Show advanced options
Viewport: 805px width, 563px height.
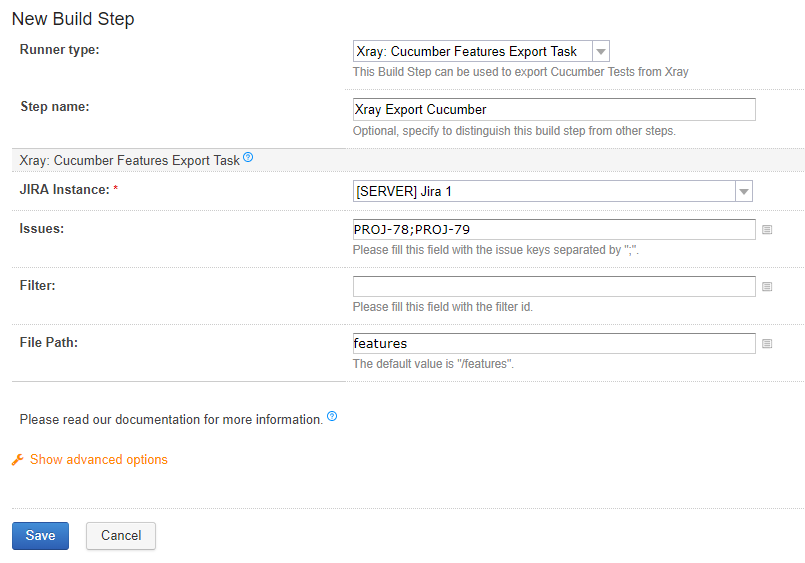click(99, 459)
